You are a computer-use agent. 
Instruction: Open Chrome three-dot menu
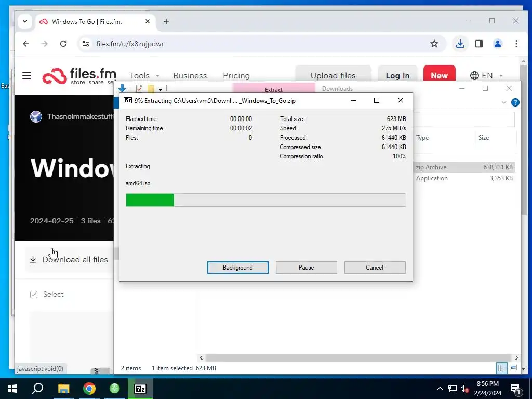click(x=516, y=44)
